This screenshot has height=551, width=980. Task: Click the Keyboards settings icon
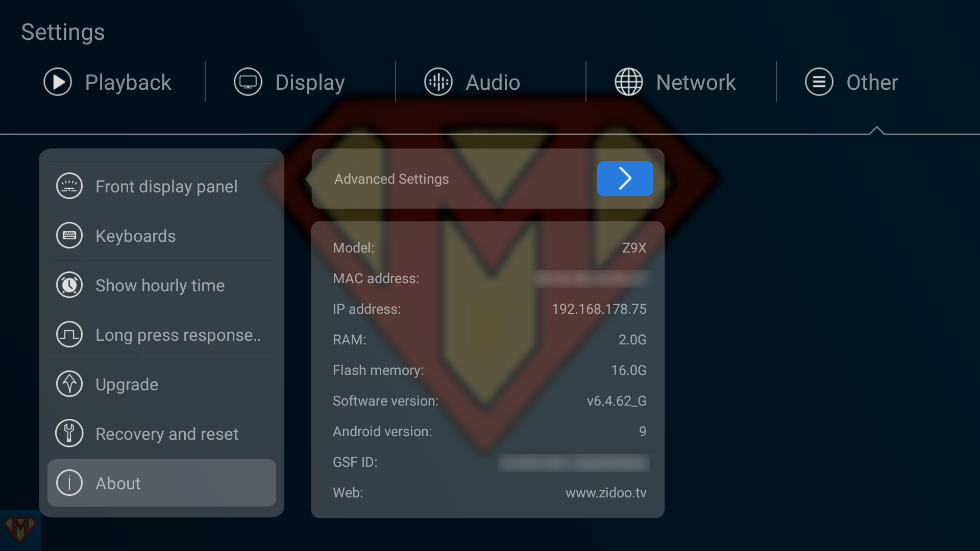(x=69, y=236)
